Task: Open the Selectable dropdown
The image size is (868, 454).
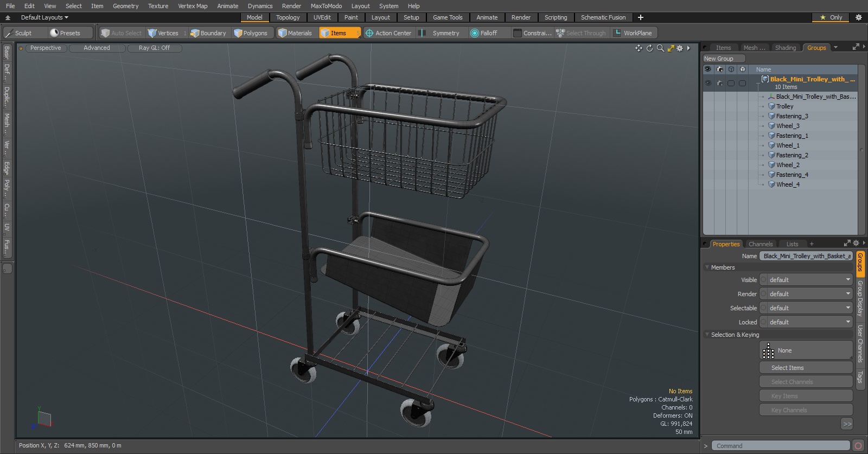Action: click(806, 308)
